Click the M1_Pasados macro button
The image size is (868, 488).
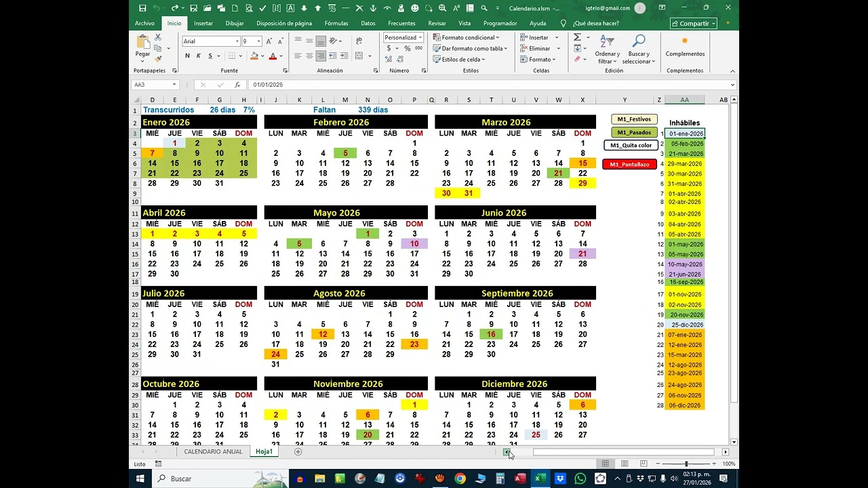point(635,132)
